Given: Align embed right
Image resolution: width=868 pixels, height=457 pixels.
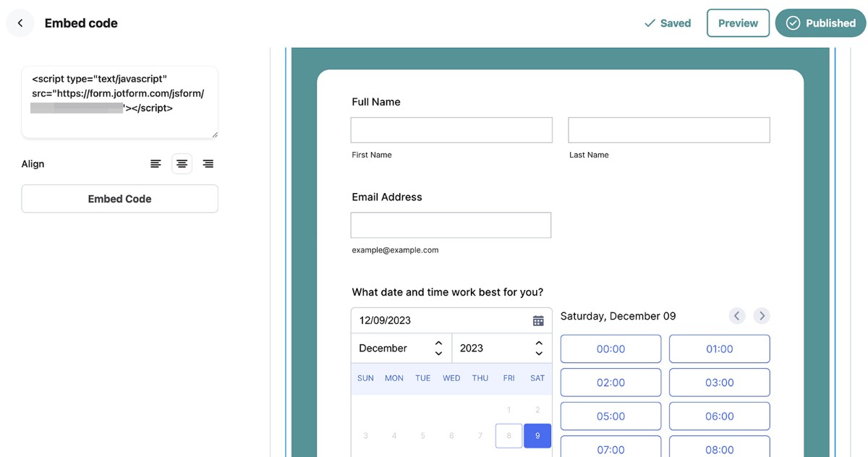Looking at the screenshot, I should point(208,164).
